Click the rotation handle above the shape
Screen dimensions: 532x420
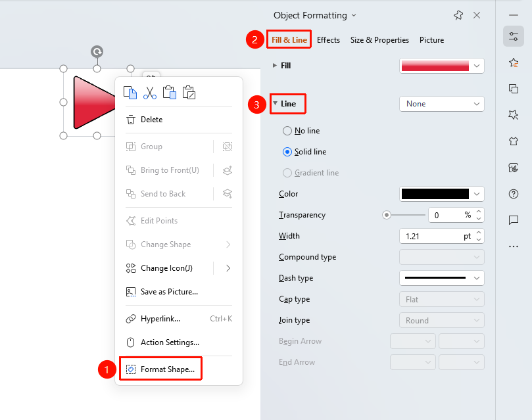97,52
